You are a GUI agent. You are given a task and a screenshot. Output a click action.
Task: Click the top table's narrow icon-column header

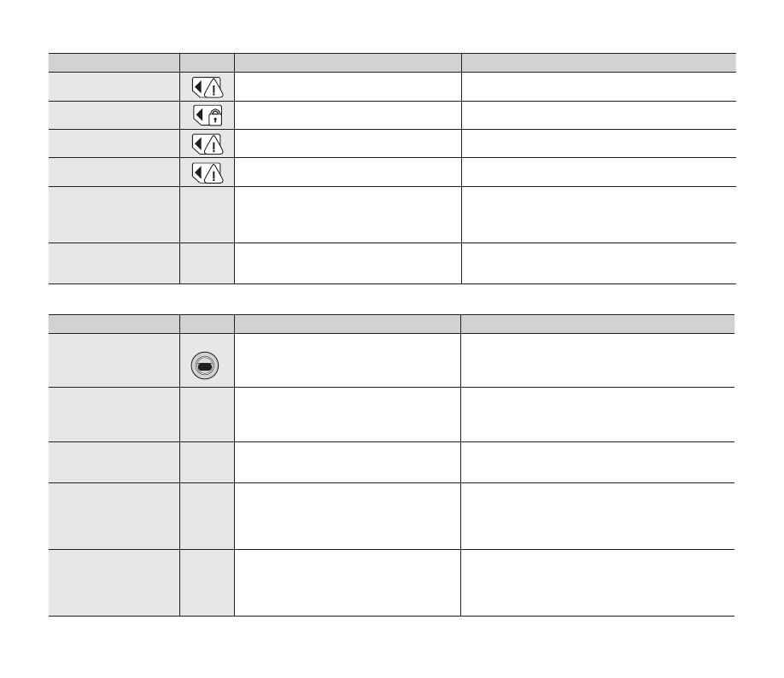(x=207, y=62)
